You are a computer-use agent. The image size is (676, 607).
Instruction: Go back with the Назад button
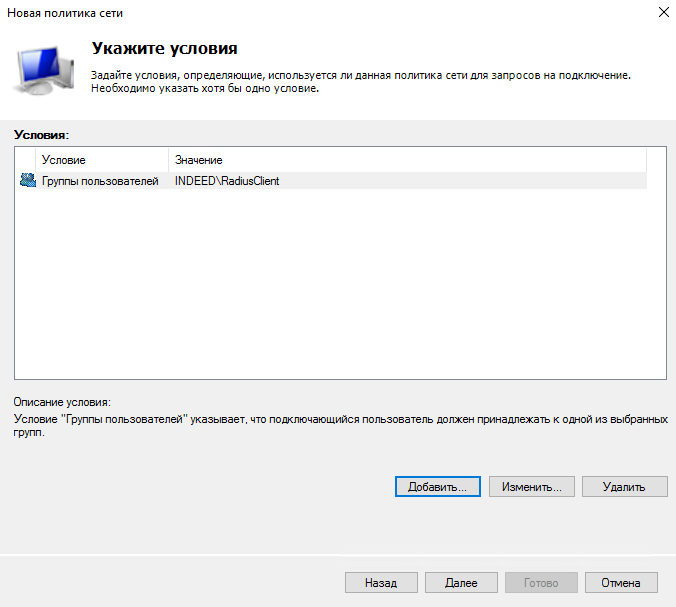[380, 582]
